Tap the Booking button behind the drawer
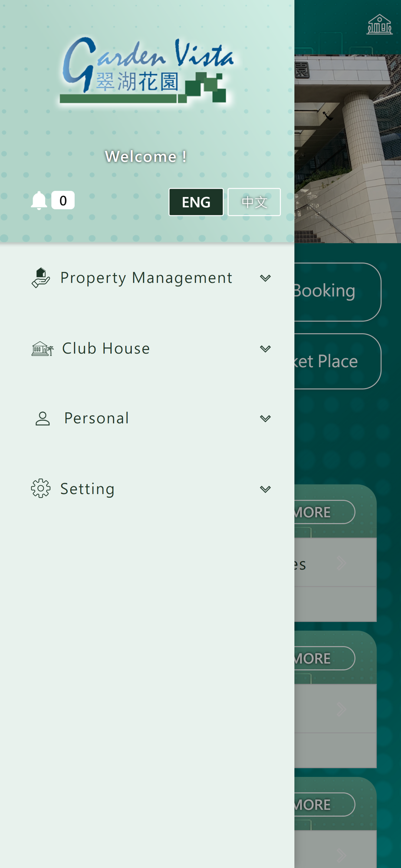Viewport: 401px width, 868px height. [x=338, y=292]
